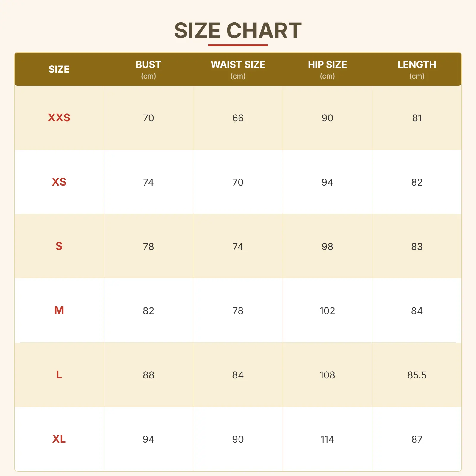The height and width of the screenshot is (476, 476).
Task: Click the SIZE CHART title
Action: click(x=238, y=31)
